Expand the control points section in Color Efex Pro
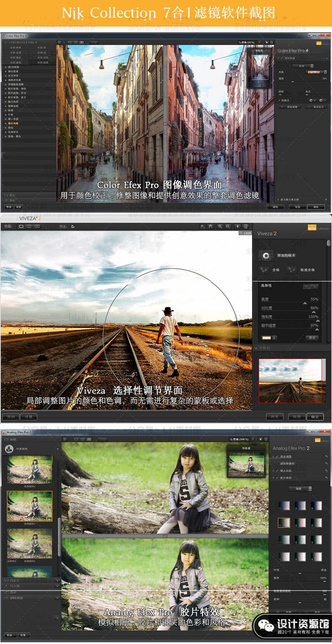 tap(279, 100)
